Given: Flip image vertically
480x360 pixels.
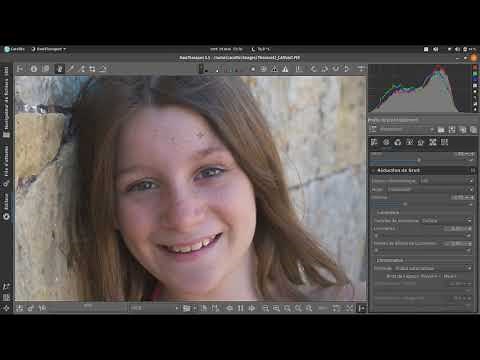Looking at the screenshot, I should pos(347,69).
